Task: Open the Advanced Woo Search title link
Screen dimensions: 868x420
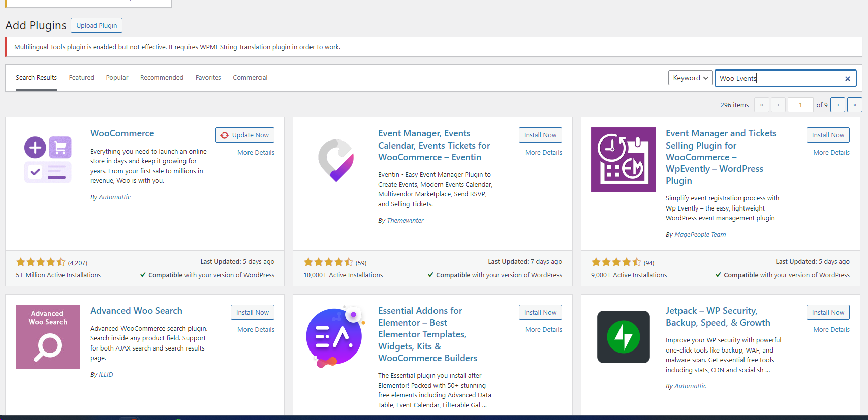Action: (x=136, y=311)
